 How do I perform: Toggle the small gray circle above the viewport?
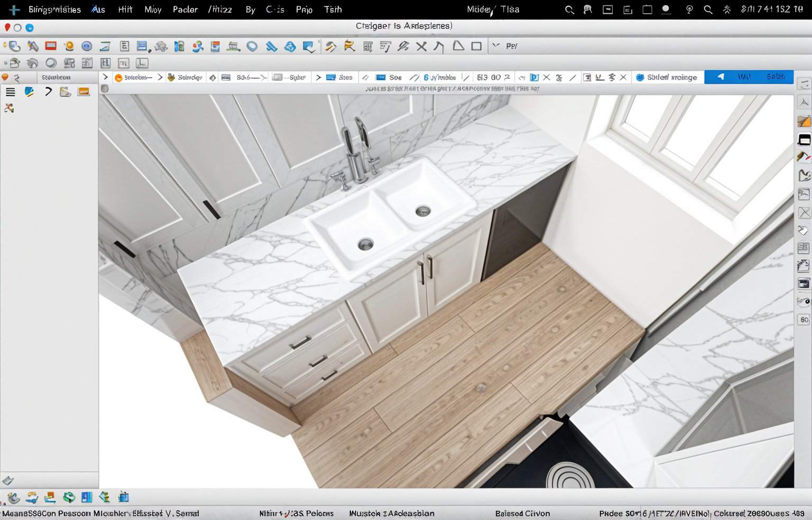(105, 89)
